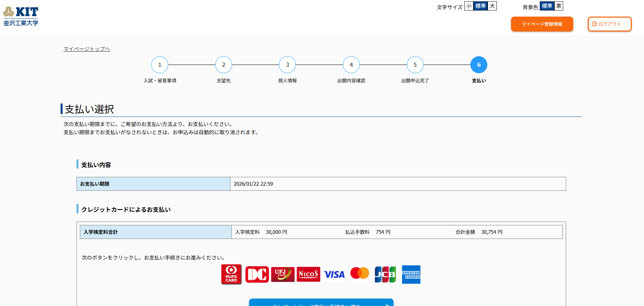Viewport: 644px width, 306px height.
Task: Set text size to small (小)
Action: point(469,6)
